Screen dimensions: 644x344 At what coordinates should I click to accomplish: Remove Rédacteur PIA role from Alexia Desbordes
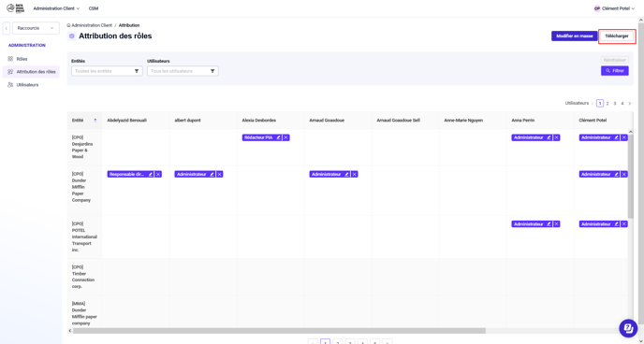(x=285, y=137)
